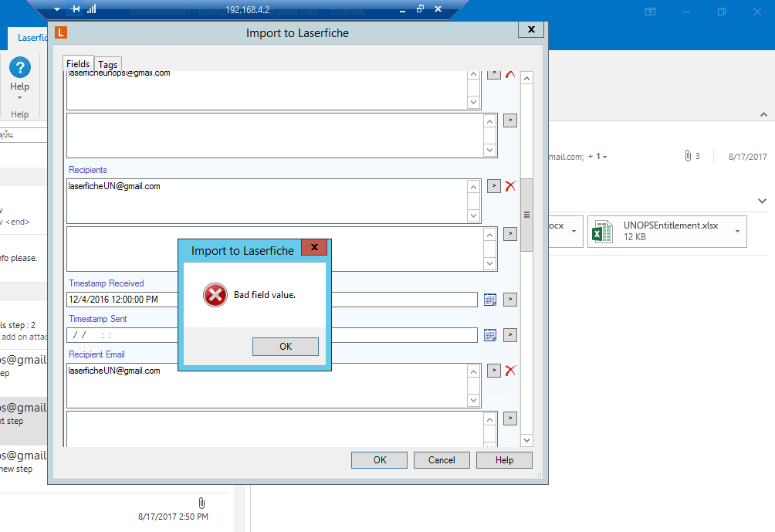Switch to the Tags tab
Image resolution: width=775 pixels, height=532 pixels.
pos(107,64)
